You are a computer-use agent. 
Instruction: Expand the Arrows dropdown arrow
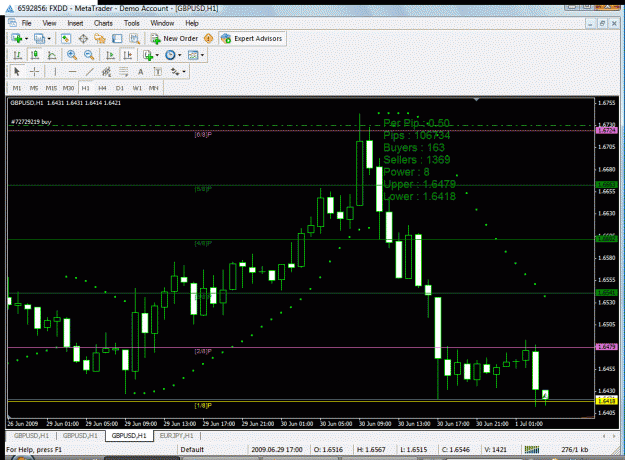[x=184, y=72]
